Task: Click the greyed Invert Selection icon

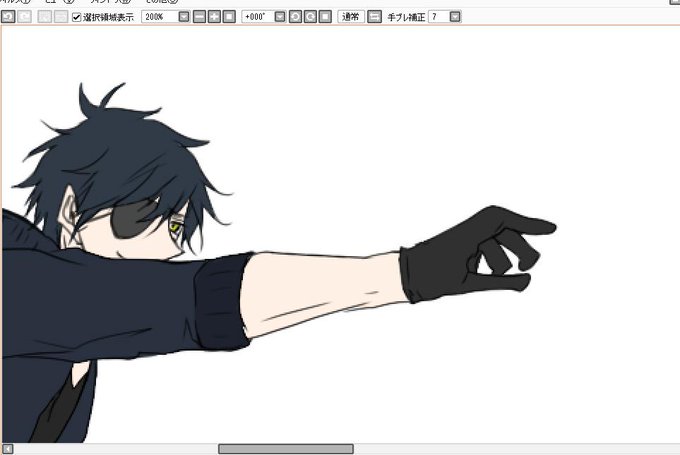Action: pyautogui.click(x=60, y=17)
